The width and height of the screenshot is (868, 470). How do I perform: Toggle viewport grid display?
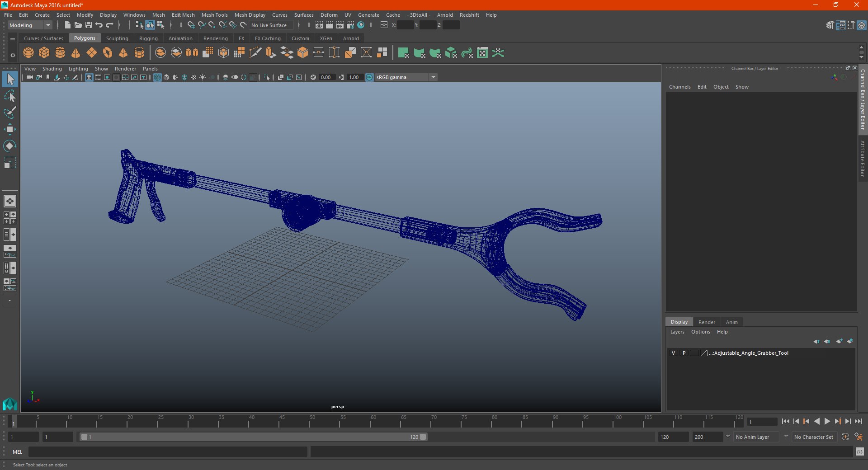[89, 77]
